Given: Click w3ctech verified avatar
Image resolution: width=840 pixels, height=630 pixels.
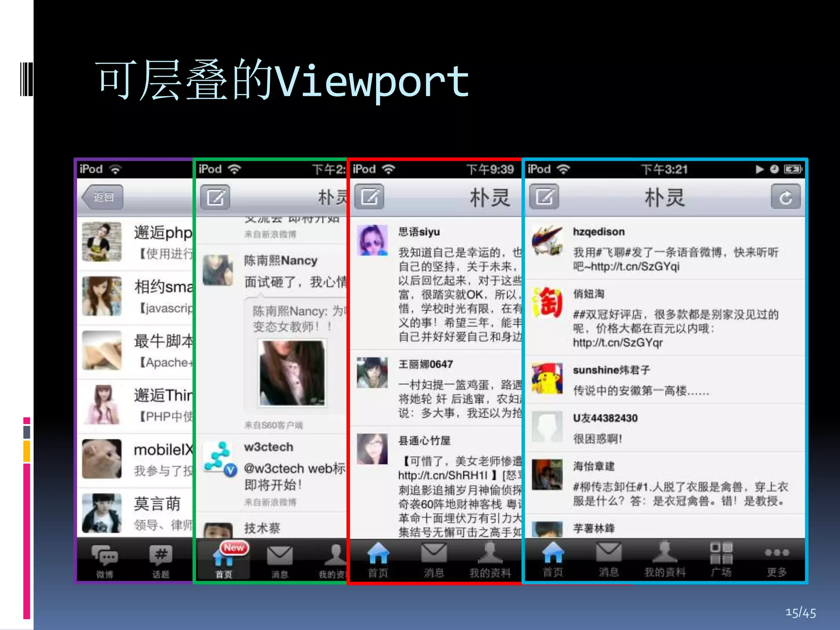Looking at the screenshot, I should [x=220, y=459].
